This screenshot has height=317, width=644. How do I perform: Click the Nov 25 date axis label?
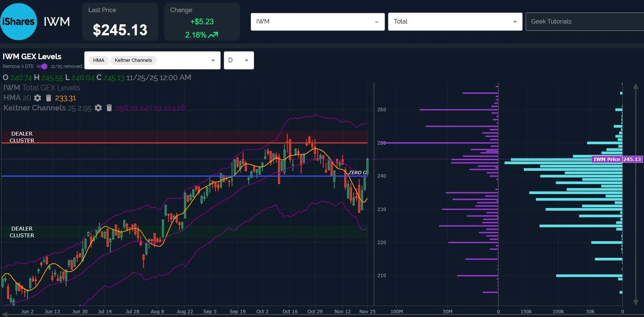click(368, 311)
